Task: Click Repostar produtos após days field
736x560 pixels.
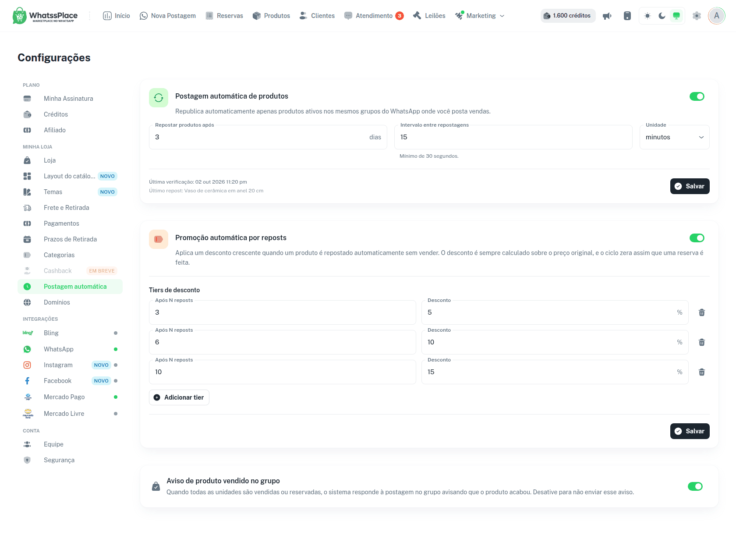Action: click(x=268, y=137)
